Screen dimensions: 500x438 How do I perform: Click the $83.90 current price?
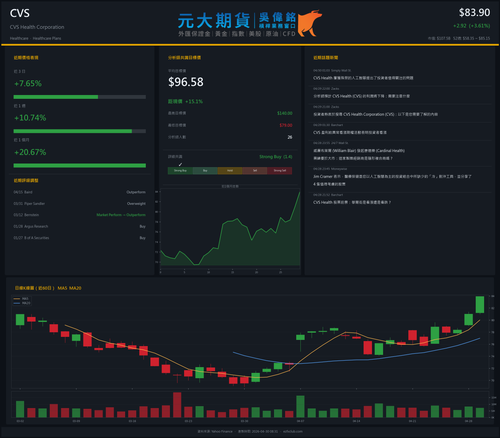474,13
